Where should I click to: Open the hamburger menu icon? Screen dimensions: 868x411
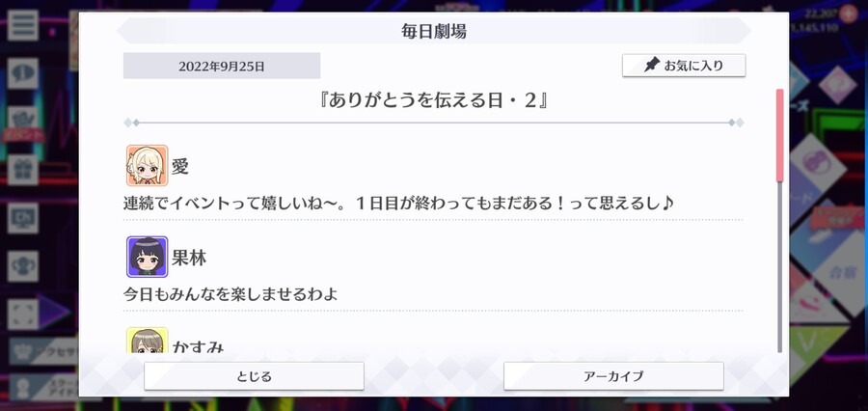[x=23, y=25]
